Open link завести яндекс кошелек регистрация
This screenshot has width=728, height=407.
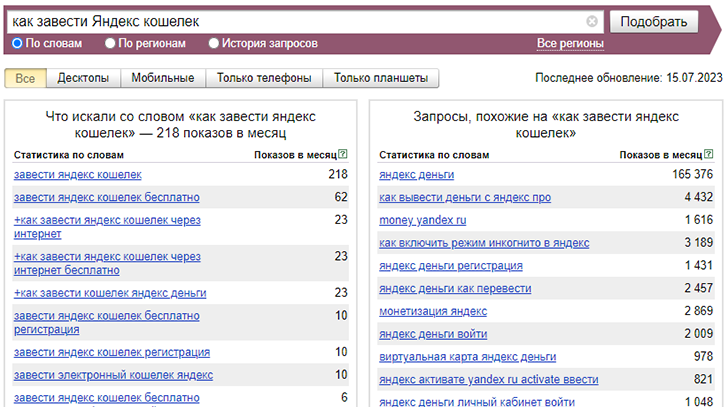point(112,352)
